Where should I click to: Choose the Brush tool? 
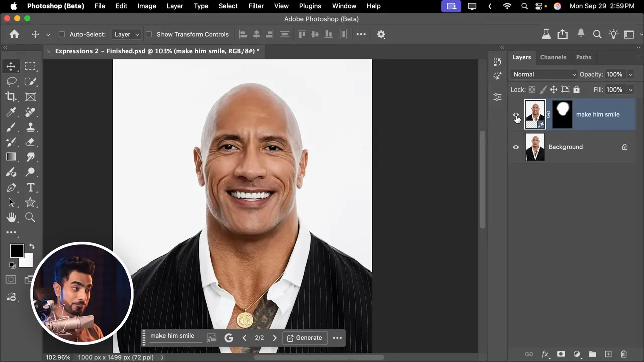tap(11, 127)
